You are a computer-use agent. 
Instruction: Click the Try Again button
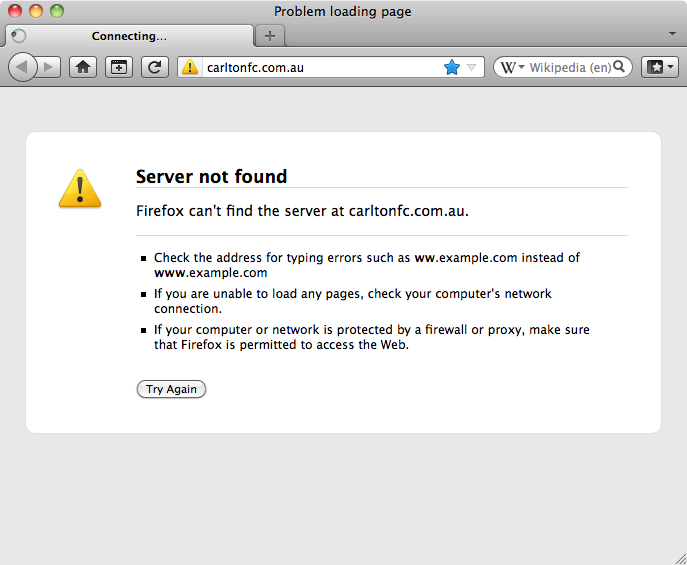(x=171, y=389)
